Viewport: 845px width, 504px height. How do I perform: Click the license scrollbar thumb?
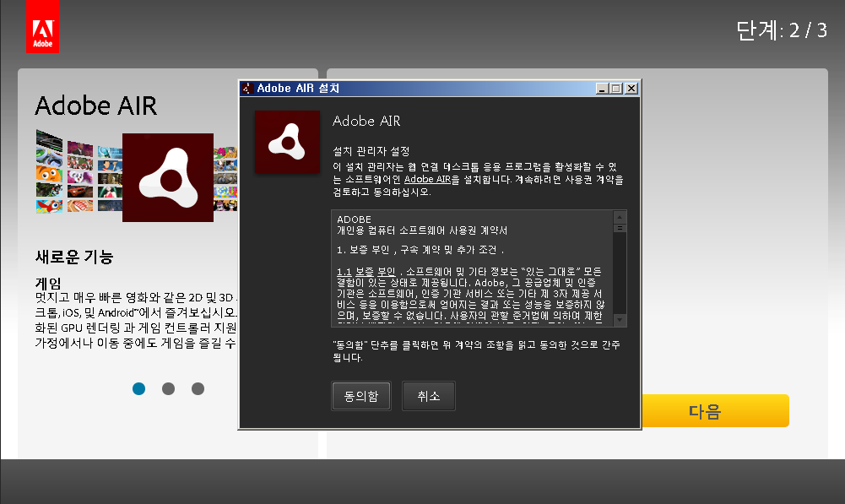click(x=620, y=228)
